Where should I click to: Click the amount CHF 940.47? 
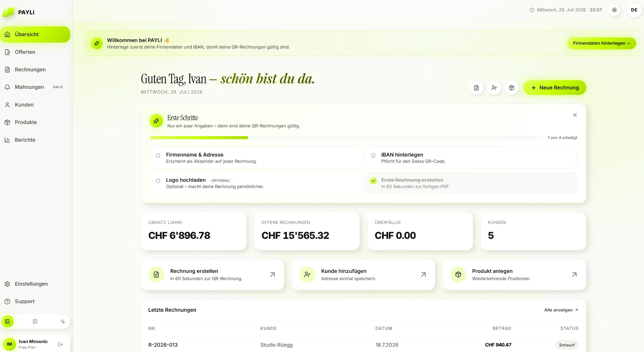[498, 345]
